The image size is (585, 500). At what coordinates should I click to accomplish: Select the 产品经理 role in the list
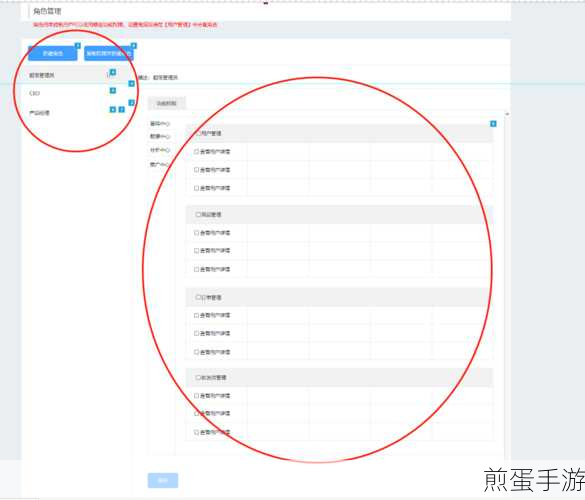tap(39, 113)
